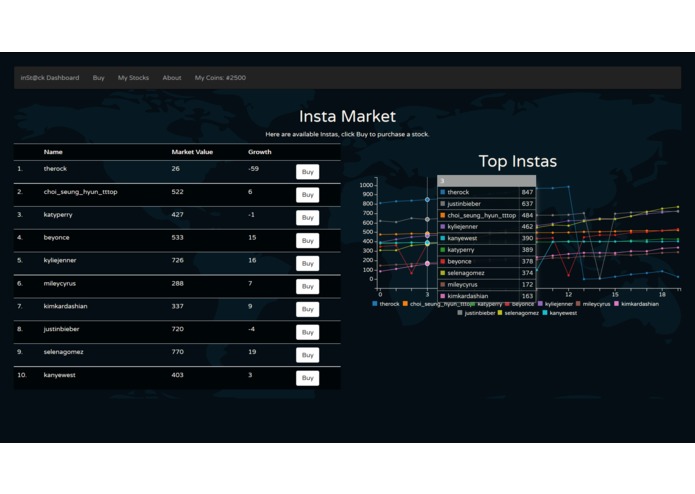695x494 pixels.
Task: Click market value 726 for kyliejenner
Action: coord(178,261)
